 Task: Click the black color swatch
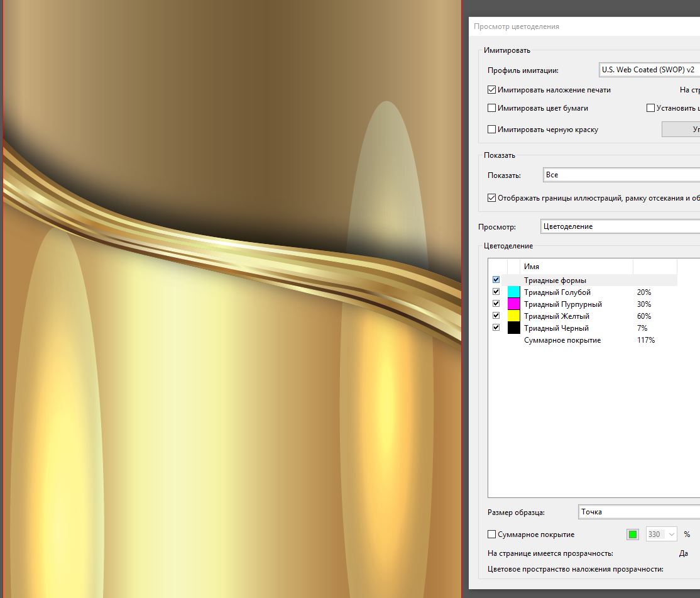514,328
